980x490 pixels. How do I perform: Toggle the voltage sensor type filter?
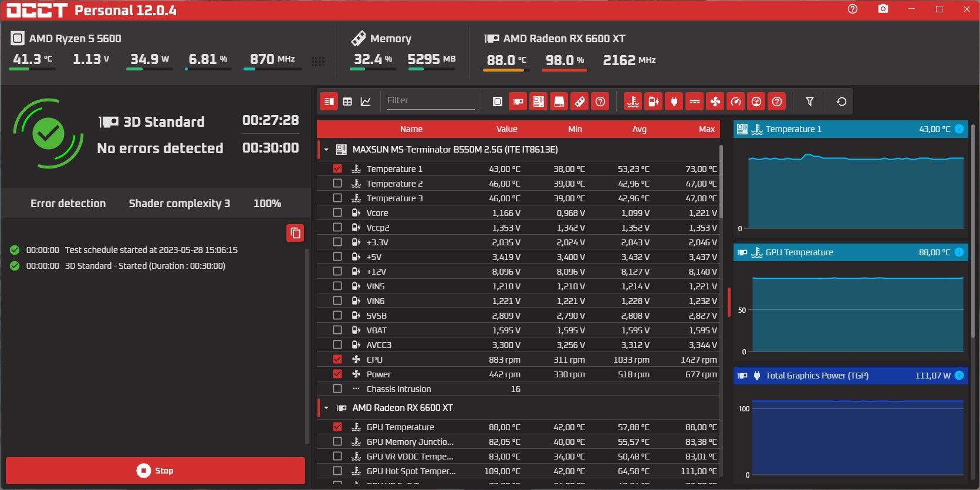[x=654, y=102]
